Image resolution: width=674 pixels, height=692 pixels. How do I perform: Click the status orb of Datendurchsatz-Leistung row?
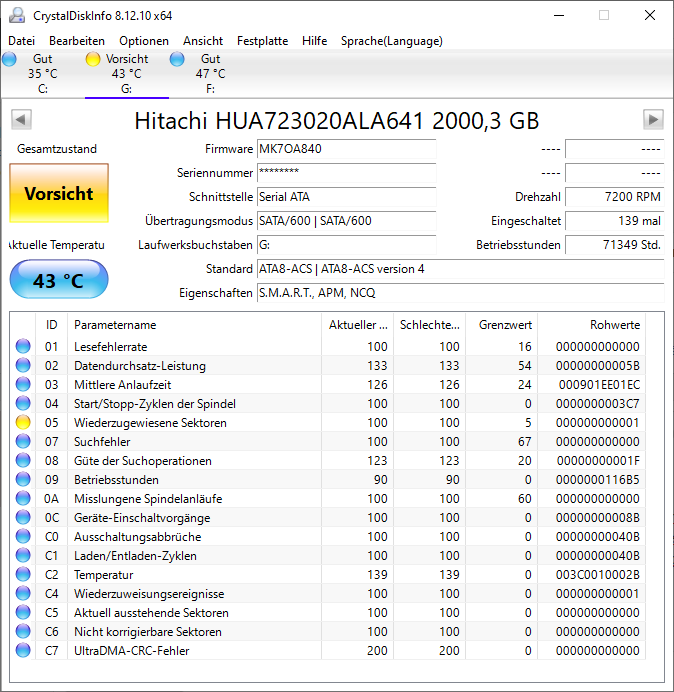click(23, 365)
